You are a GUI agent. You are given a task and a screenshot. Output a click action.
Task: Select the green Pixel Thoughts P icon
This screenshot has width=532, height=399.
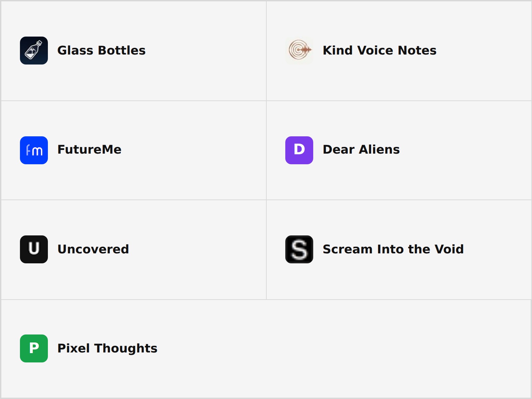34,348
